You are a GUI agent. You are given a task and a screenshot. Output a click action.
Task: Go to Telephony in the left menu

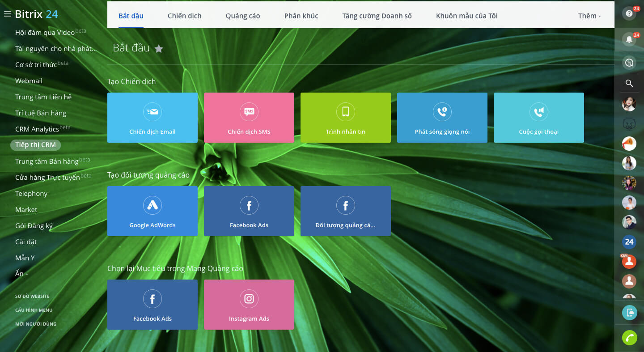tap(31, 193)
